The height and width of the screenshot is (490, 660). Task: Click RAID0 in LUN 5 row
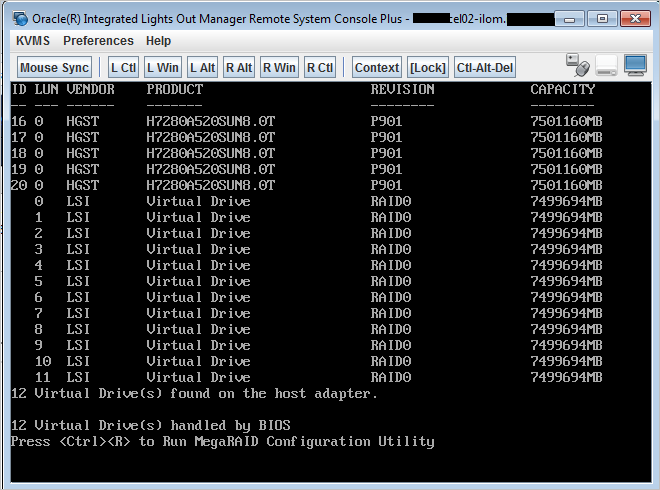pyautogui.click(x=391, y=281)
